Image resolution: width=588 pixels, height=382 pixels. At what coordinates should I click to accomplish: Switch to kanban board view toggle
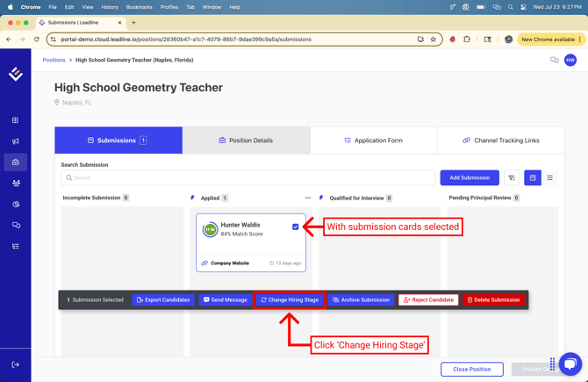pos(533,178)
